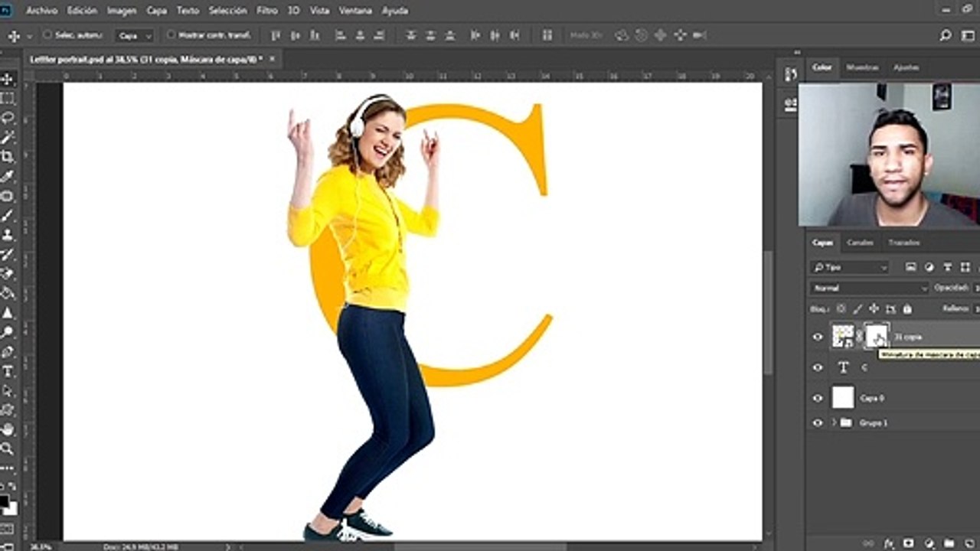Open the Capa auto-select dropdown
The image size is (980, 551).
(x=136, y=36)
